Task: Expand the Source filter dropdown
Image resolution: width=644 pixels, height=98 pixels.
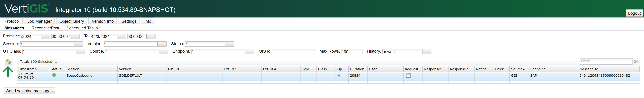Action: click(163, 52)
